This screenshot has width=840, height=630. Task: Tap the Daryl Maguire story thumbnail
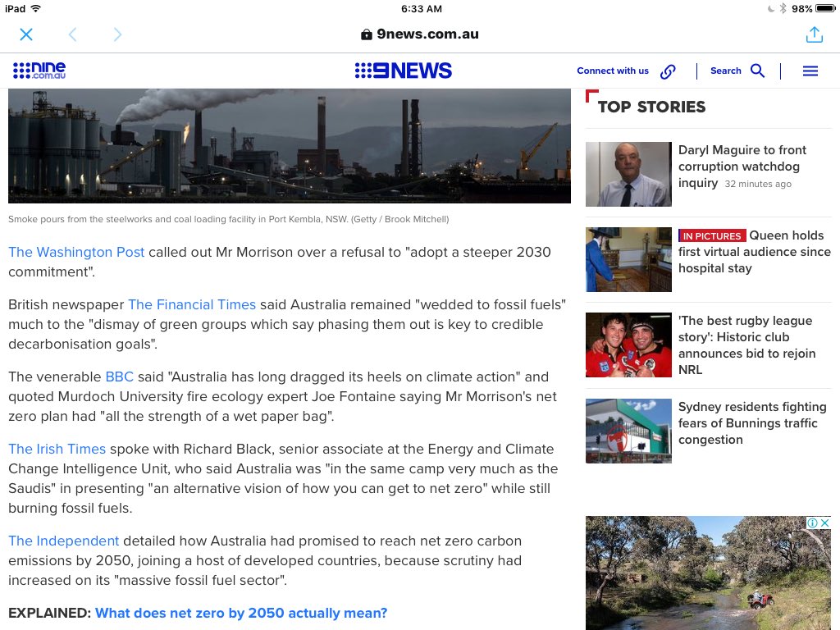(628, 174)
